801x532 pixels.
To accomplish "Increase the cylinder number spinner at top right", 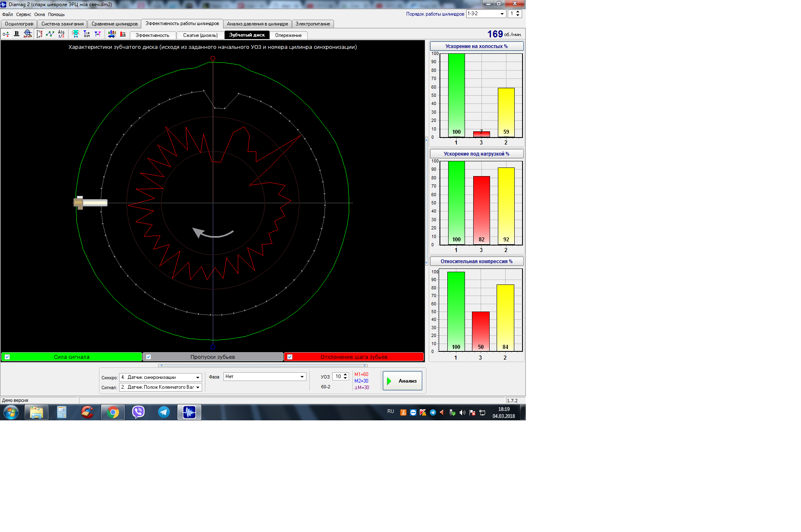I will (x=518, y=11).
